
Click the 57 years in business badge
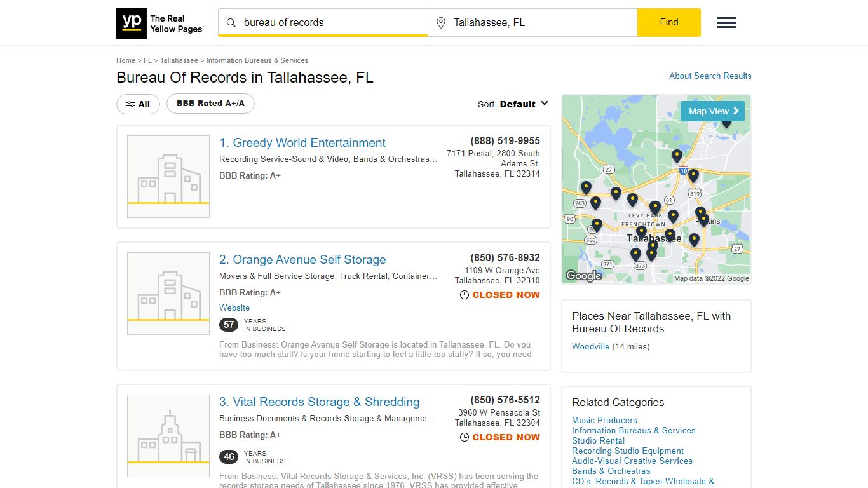229,325
